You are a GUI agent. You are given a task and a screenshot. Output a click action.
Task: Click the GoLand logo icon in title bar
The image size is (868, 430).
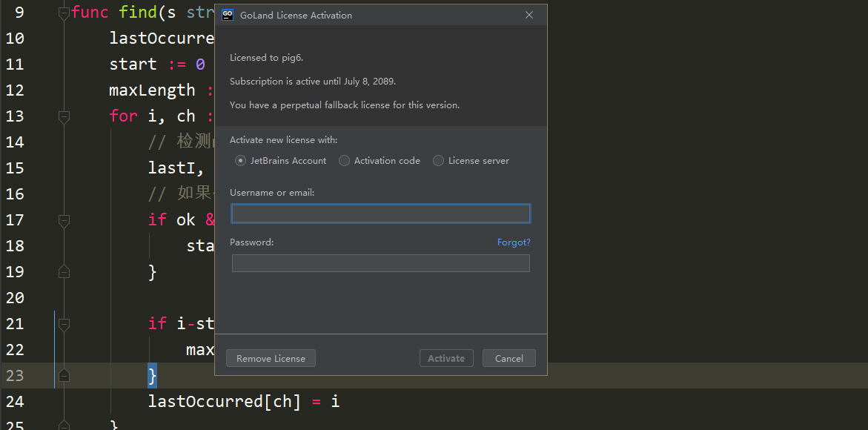(228, 15)
